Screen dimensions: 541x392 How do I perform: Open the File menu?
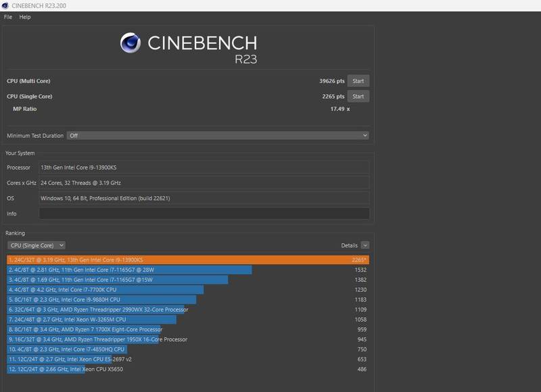8,17
